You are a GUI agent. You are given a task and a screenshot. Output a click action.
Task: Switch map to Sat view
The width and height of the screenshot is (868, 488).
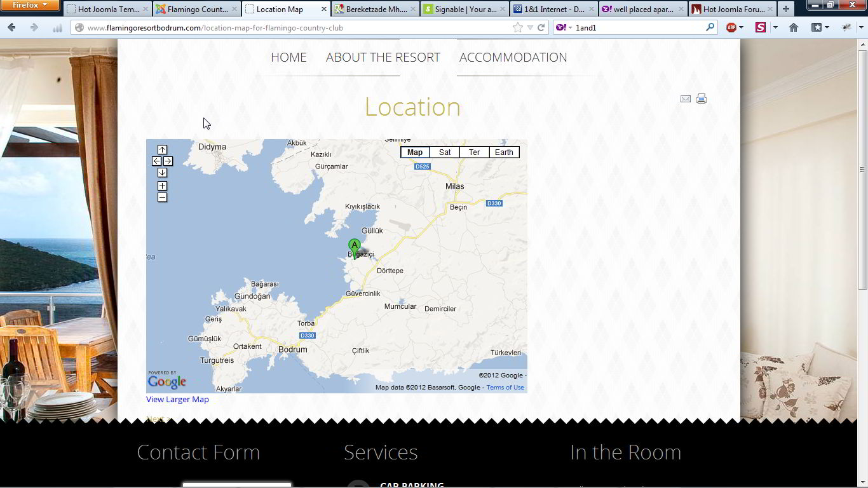click(x=445, y=152)
